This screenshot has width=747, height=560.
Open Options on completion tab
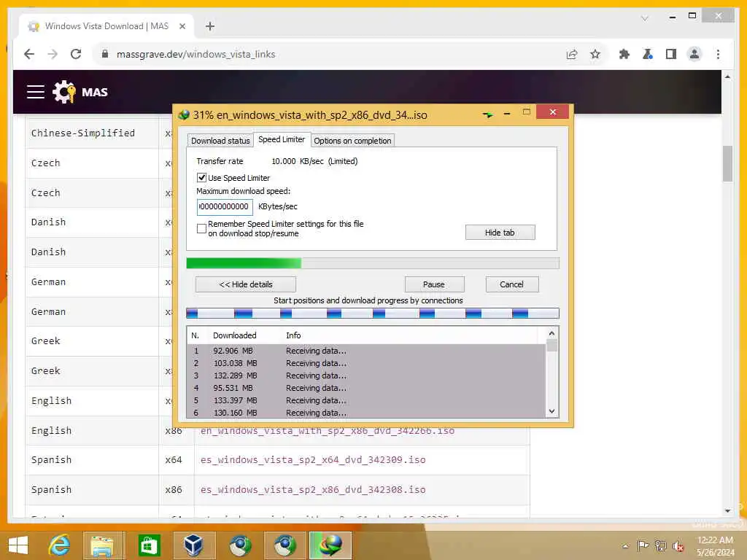[352, 141]
